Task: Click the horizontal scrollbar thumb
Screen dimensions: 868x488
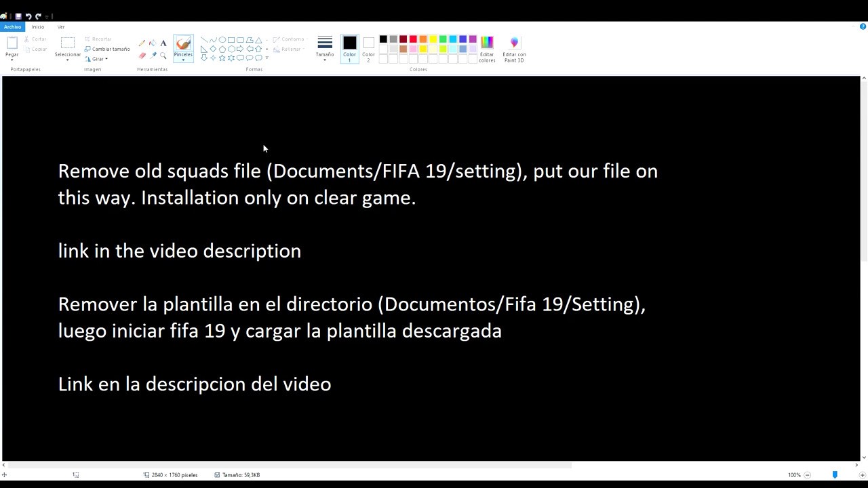Action: (290, 465)
